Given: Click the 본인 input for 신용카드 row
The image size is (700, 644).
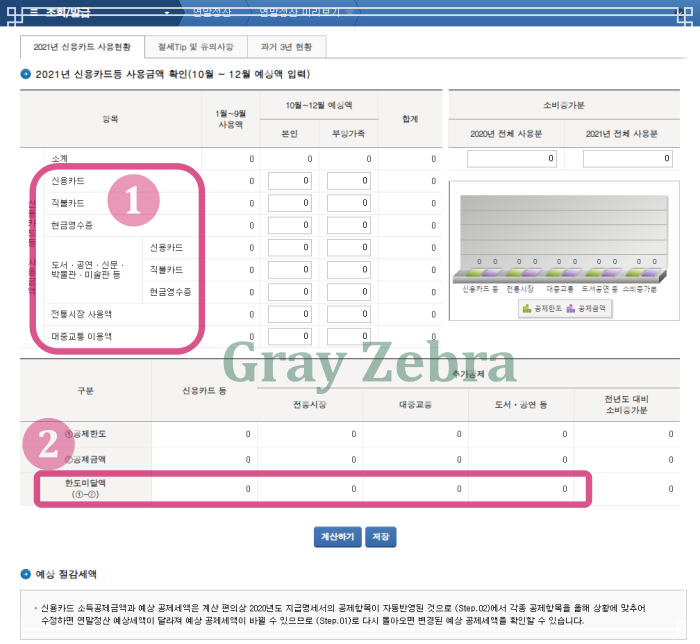Looking at the screenshot, I should click(290, 181).
